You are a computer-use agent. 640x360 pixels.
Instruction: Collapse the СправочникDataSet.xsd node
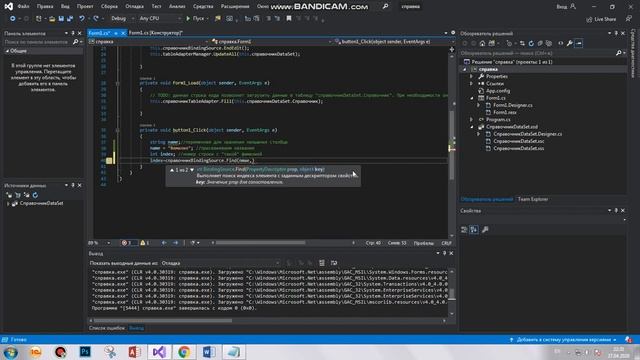tap(471, 127)
